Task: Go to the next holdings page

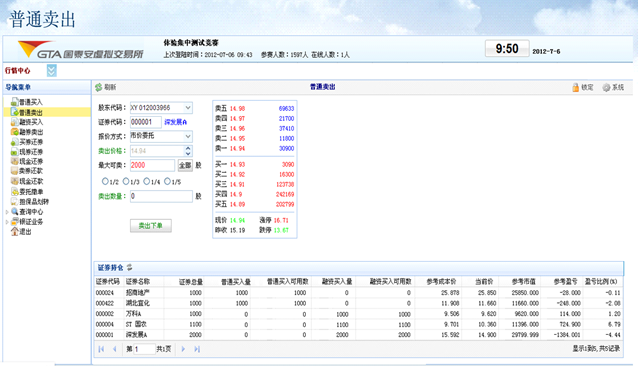Action: pos(183,349)
